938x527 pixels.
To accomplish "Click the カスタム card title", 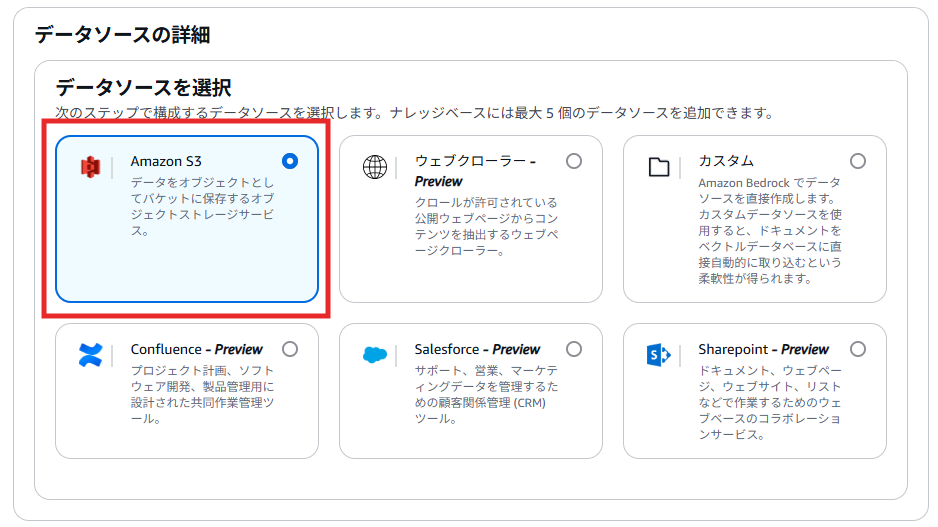I will pos(726,161).
